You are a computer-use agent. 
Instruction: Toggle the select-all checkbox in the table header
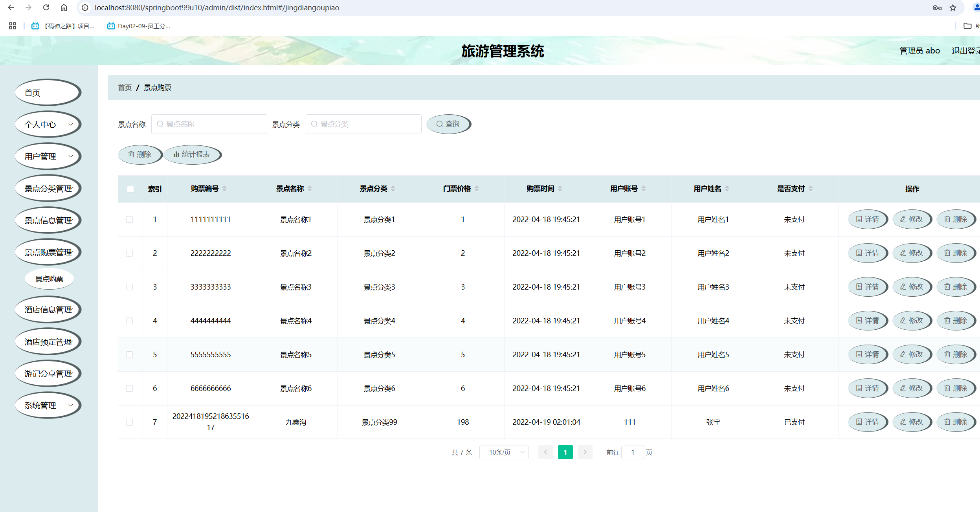click(x=130, y=189)
